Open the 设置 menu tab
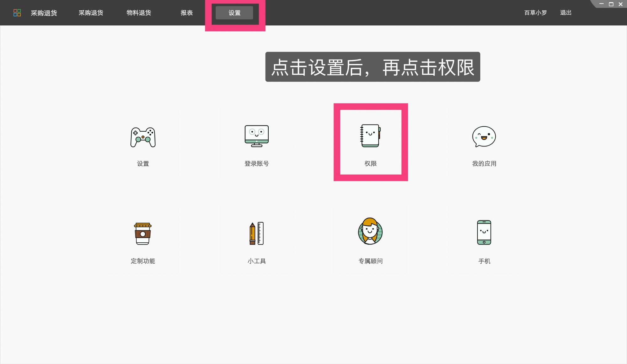 click(x=234, y=13)
